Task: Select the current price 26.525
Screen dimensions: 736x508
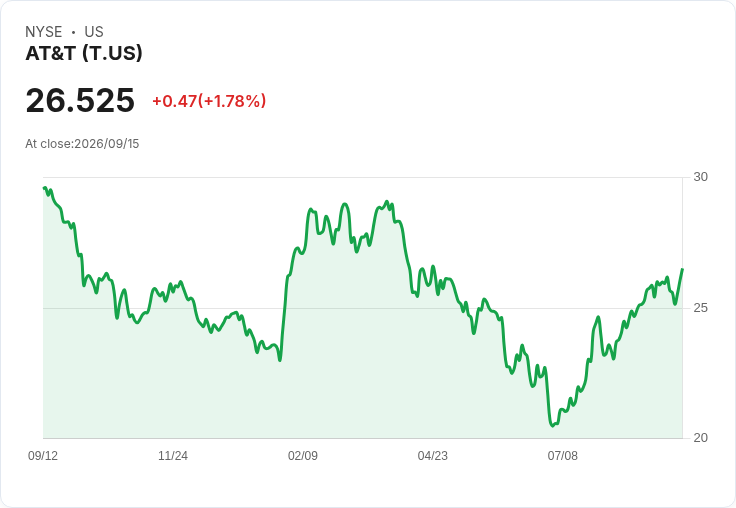Action: 80,100
